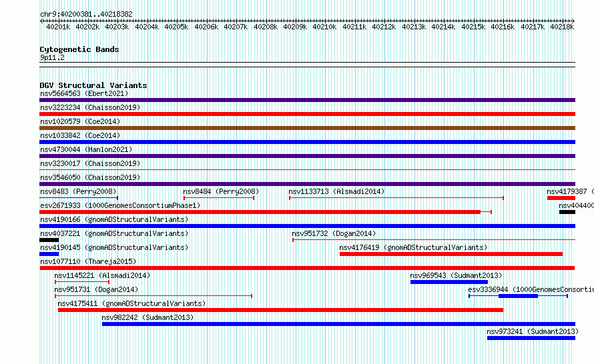This screenshot has height=364, width=594.
Task: Click the nsv4730044 (Hanlon2021) label
Action: point(86,149)
